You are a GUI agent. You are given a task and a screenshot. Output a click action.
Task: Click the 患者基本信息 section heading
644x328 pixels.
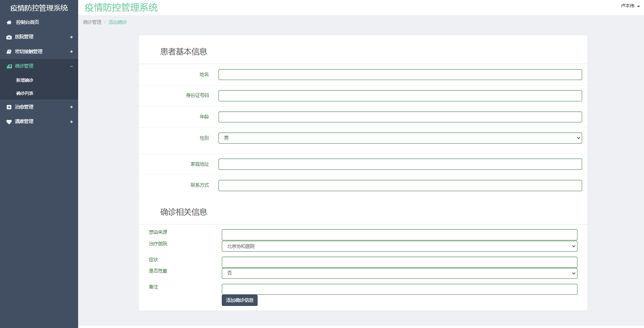(184, 52)
